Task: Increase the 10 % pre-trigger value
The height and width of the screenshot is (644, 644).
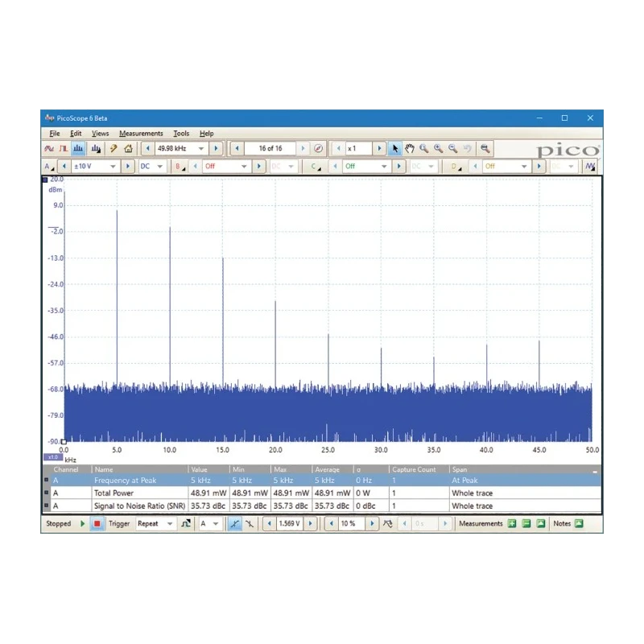Action: coord(372,524)
